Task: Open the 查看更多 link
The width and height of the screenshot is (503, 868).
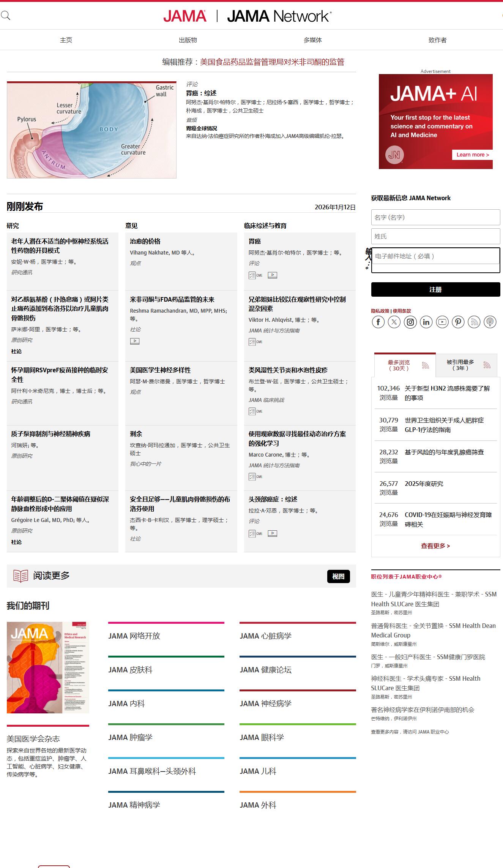Action: click(x=435, y=546)
